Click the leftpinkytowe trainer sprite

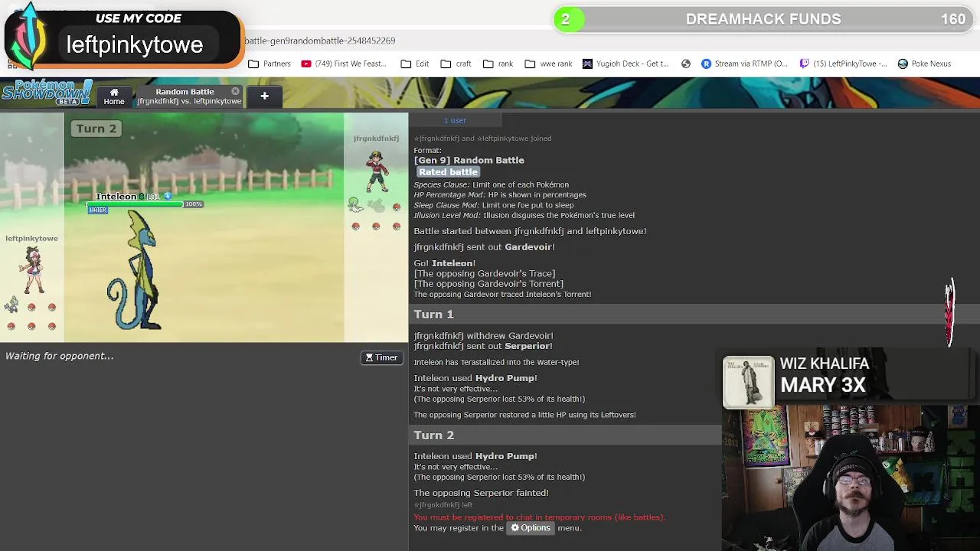pos(32,272)
